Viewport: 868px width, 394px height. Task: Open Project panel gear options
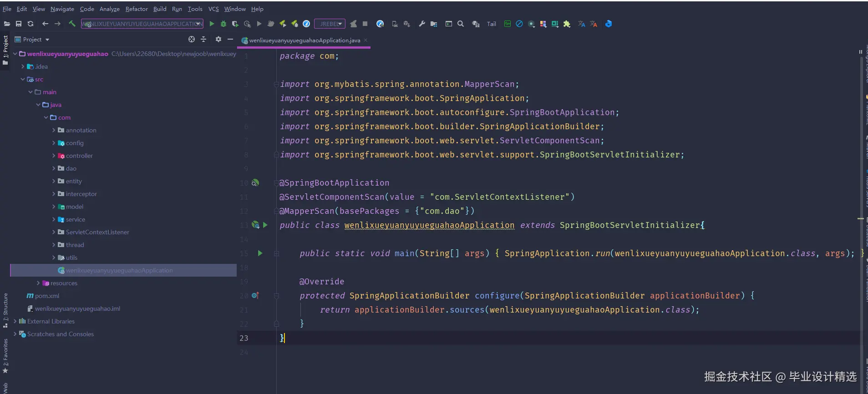pos(218,40)
